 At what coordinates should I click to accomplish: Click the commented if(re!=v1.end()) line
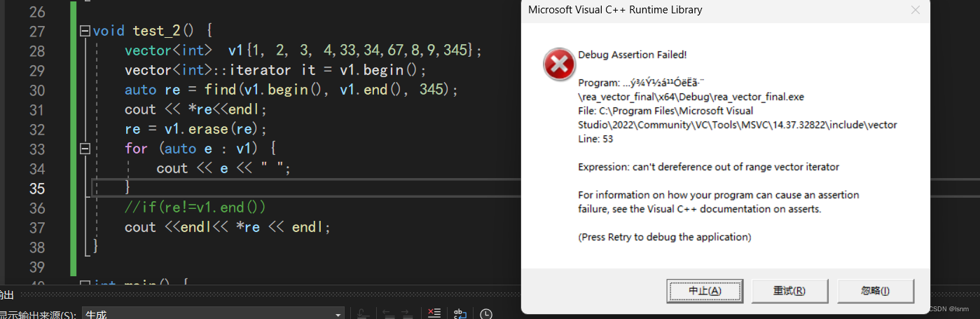(195, 208)
